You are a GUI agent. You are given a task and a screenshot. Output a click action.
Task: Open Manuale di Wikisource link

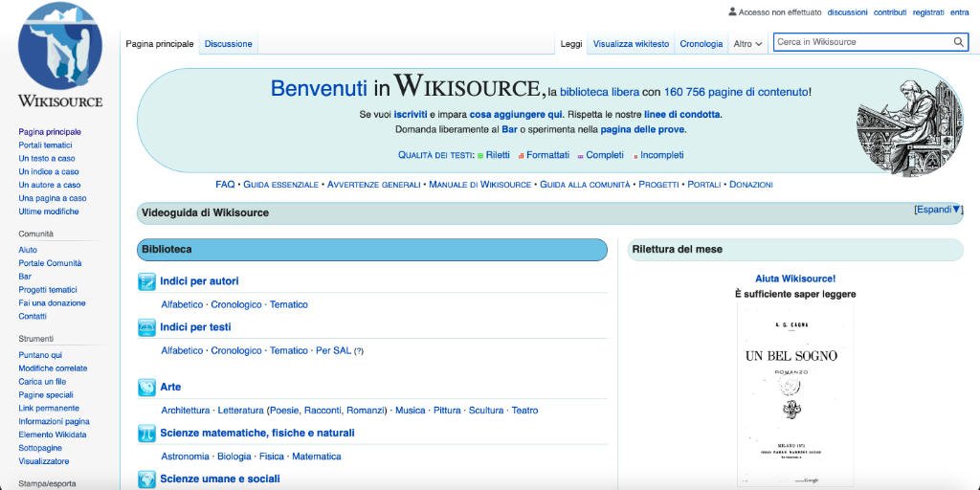pyautogui.click(x=480, y=185)
